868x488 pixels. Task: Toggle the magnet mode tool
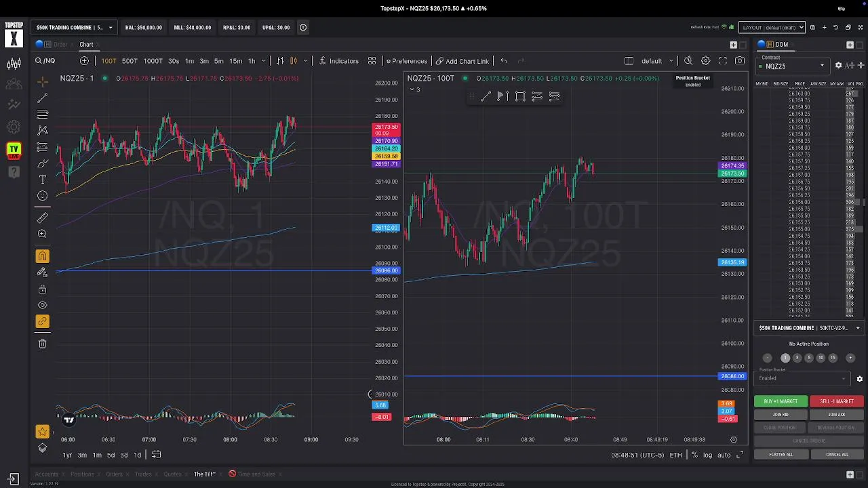pos(42,256)
